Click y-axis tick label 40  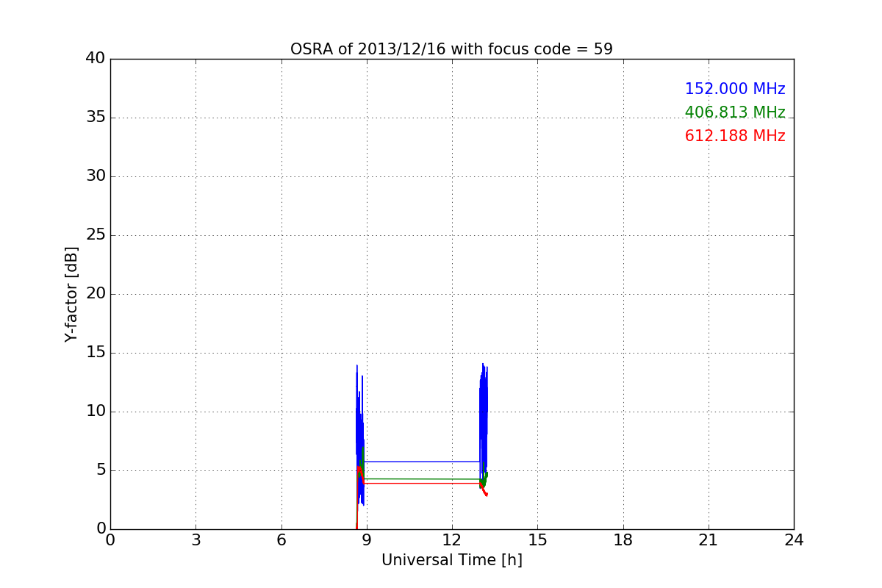coord(96,59)
